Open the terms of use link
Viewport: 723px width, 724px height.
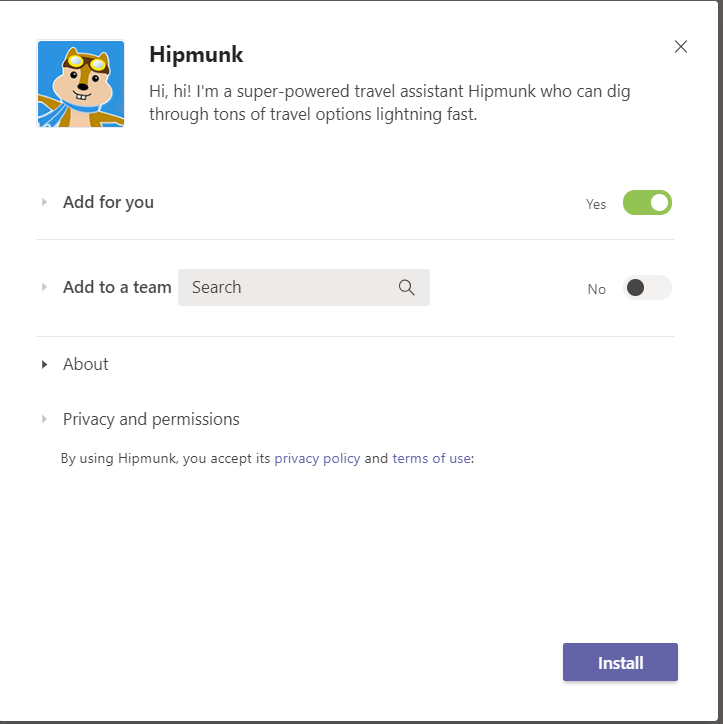pyautogui.click(x=432, y=459)
